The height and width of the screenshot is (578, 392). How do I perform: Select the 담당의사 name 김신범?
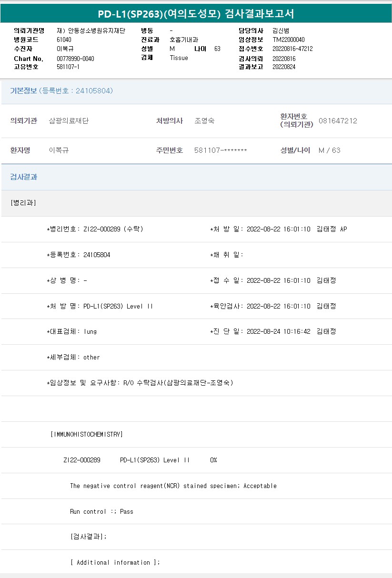281,31
